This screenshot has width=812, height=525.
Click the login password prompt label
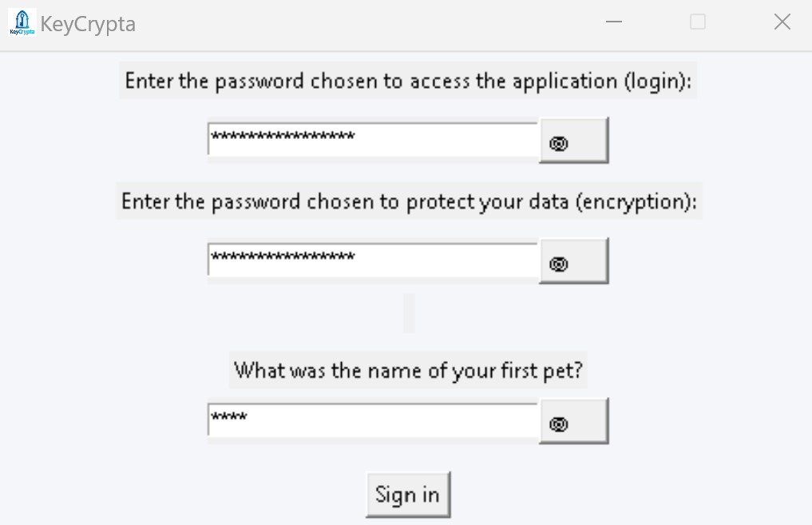tap(408, 82)
